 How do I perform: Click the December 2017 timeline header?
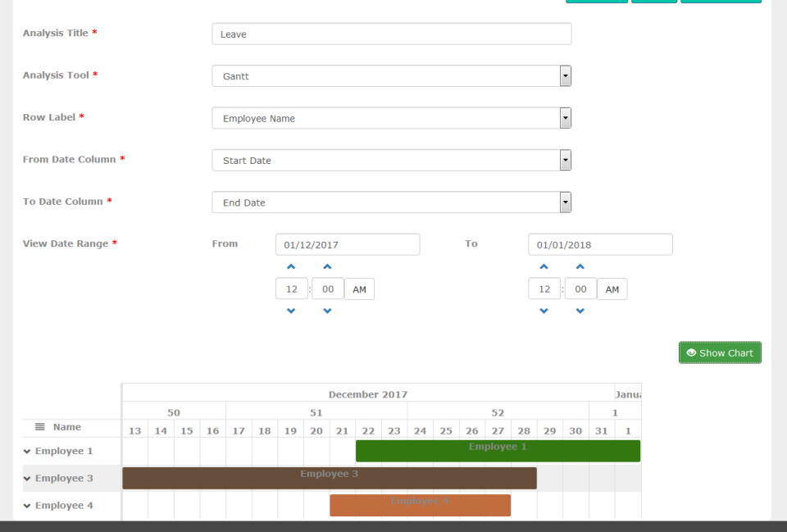[x=368, y=394]
